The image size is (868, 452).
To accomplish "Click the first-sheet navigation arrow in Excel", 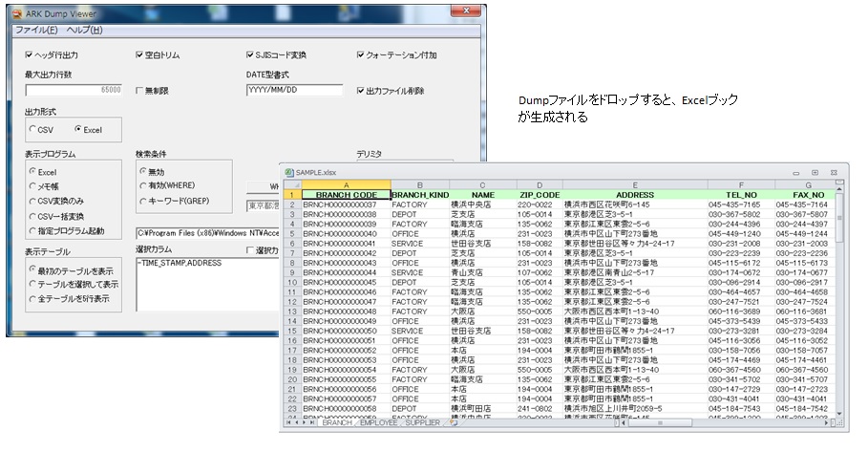I will coord(288,422).
